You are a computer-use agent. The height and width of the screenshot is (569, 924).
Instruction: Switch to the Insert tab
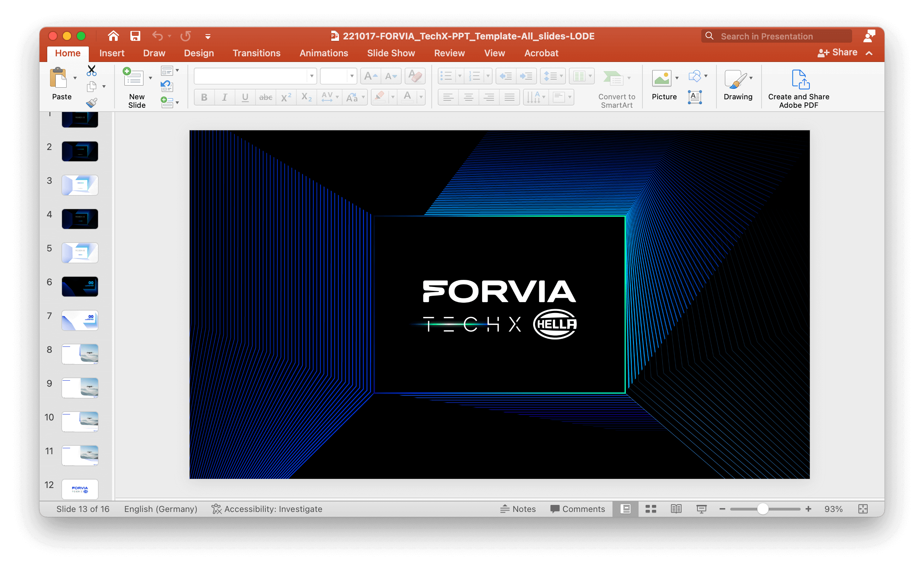(112, 53)
